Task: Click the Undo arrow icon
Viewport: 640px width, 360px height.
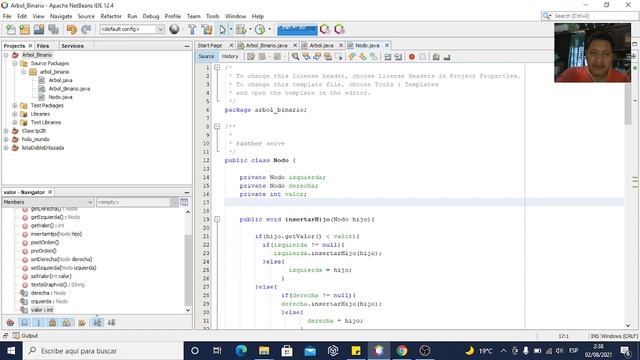Action: [x=72, y=29]
